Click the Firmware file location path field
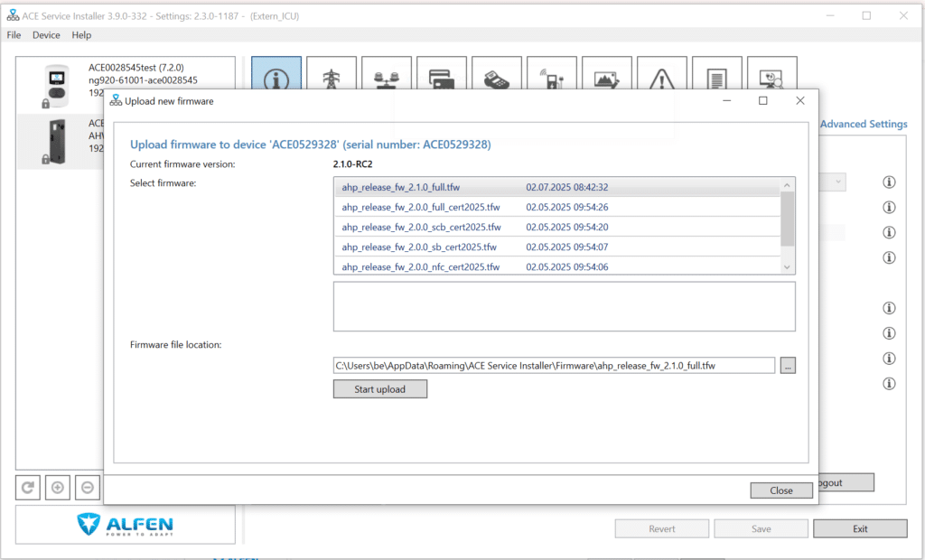Viewport: 925px width, 560px height. (x=554, y=365)
